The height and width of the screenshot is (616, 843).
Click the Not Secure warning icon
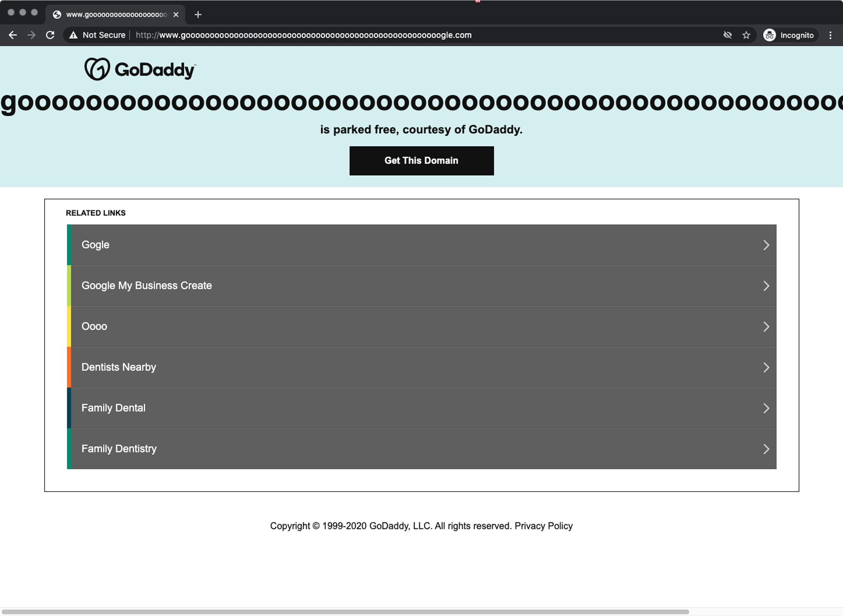point(73,35)
